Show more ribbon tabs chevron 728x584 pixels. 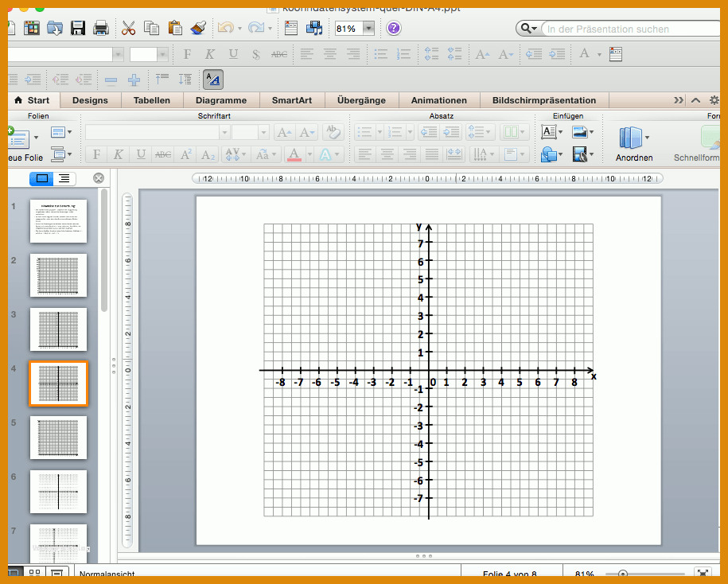[x=679, y=100]
